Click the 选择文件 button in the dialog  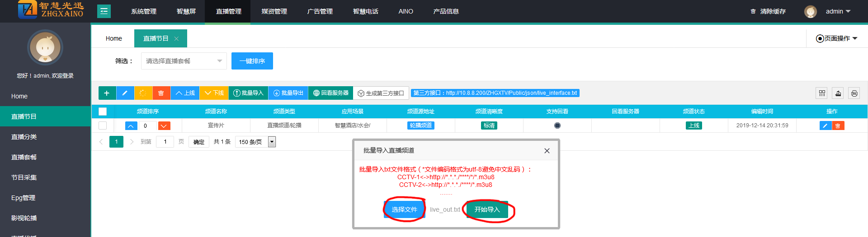tap(404, 209)
